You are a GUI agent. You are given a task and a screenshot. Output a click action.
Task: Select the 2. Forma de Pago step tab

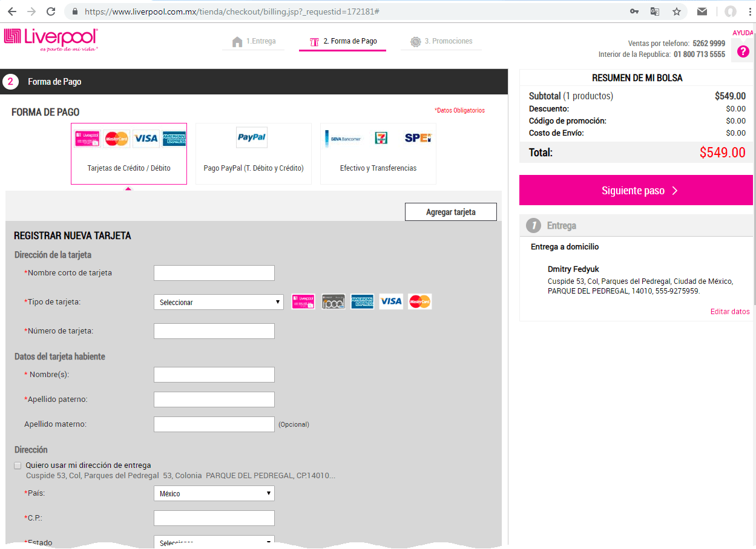tap(343, 42)
